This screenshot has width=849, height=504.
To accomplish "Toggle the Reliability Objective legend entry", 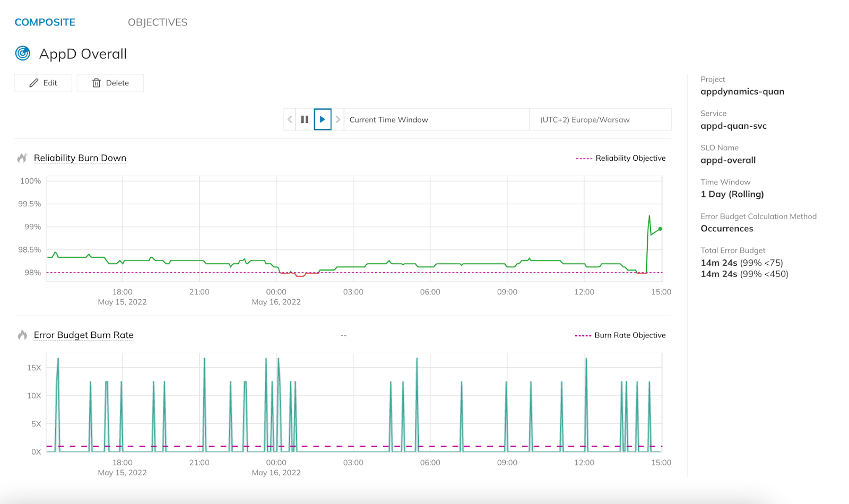I will point(621,158).
